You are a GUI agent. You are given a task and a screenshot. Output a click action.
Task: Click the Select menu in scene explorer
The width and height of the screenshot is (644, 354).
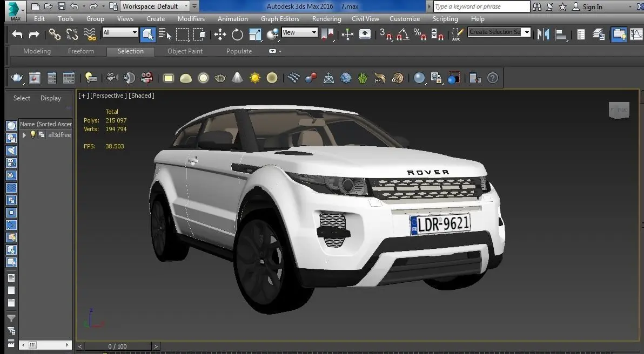pyautogui.click(x=22, y=98)
